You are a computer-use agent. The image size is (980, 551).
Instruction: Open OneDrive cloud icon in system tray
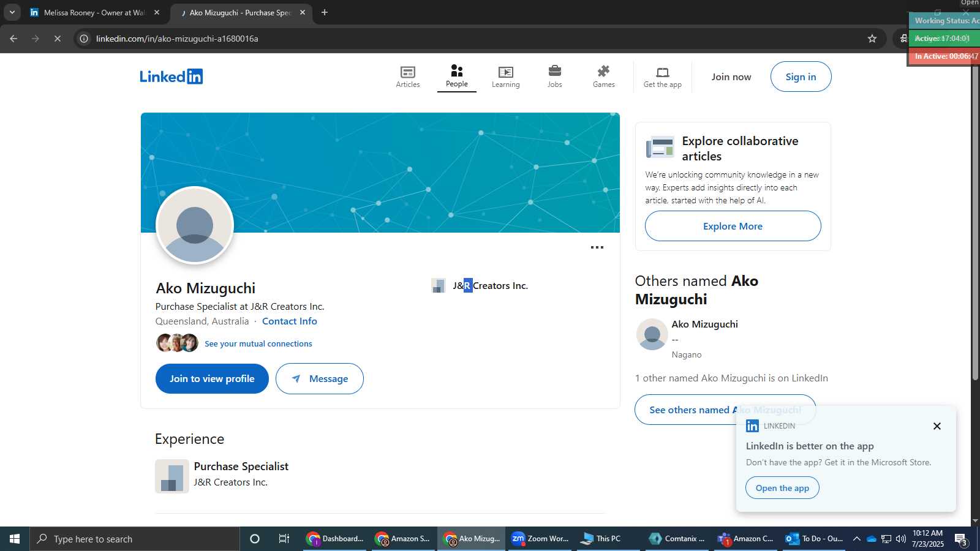(872, 539)
